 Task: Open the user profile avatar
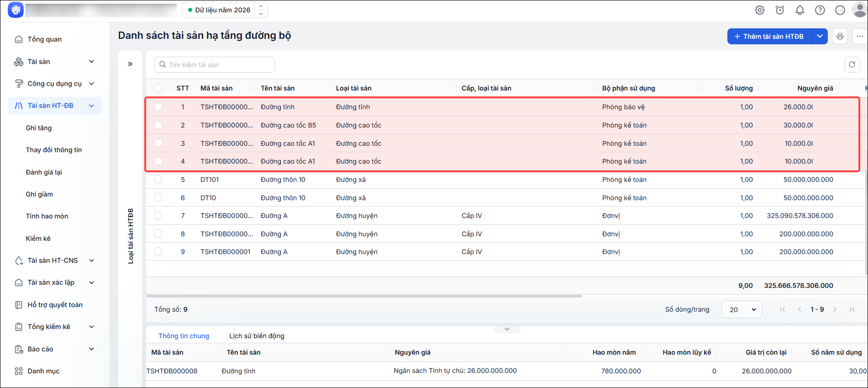pos(860,10)
